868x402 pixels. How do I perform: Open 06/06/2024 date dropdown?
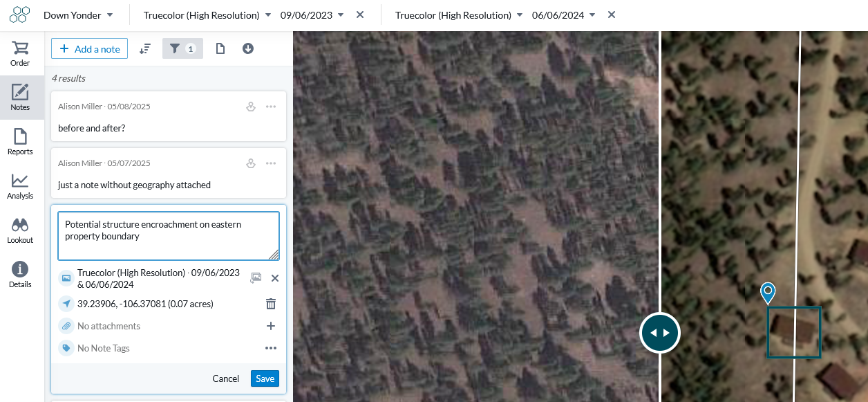click(564, 15)
